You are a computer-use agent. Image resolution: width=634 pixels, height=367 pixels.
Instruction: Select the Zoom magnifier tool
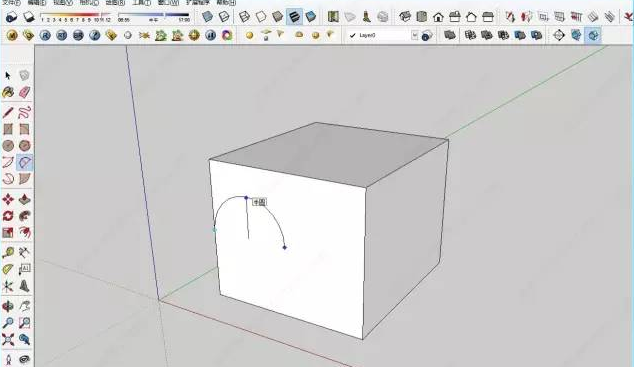point(8,323)
